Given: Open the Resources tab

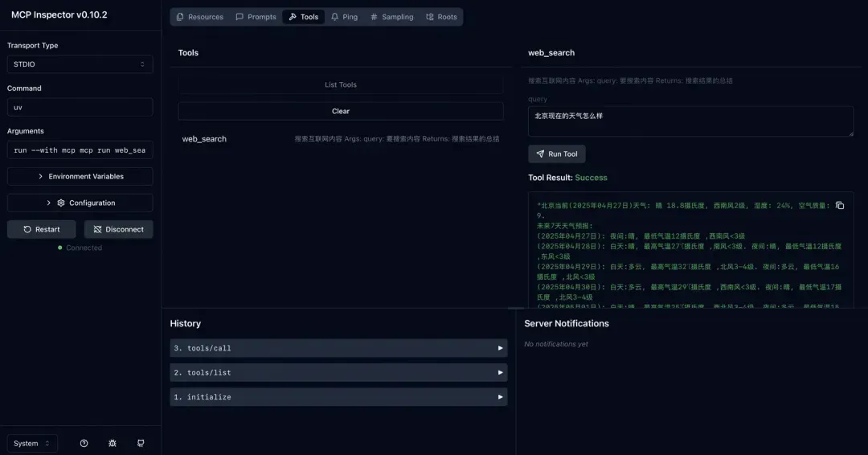Looking at the screenshot, I should click(x=200, y=17).
